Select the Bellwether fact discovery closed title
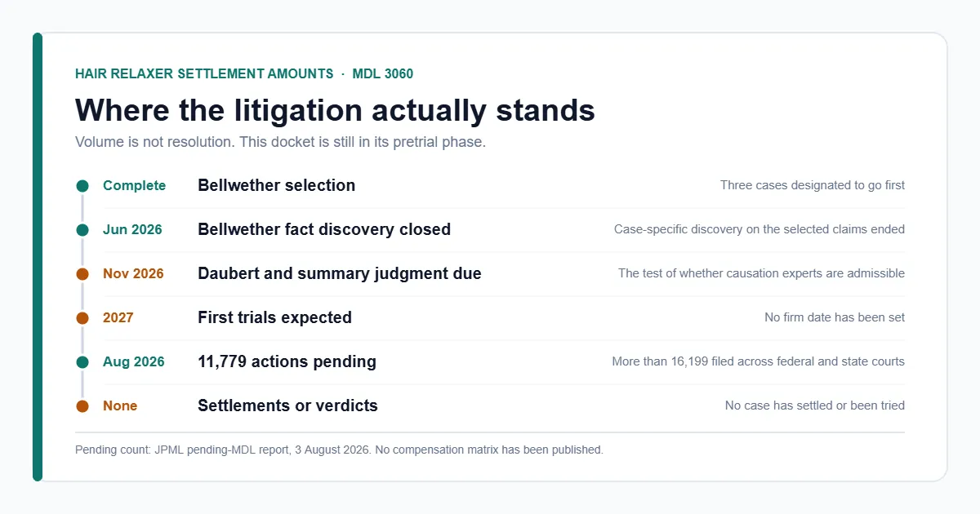The height and width of the screenshot is (514, 980). (x=324, y=229)
